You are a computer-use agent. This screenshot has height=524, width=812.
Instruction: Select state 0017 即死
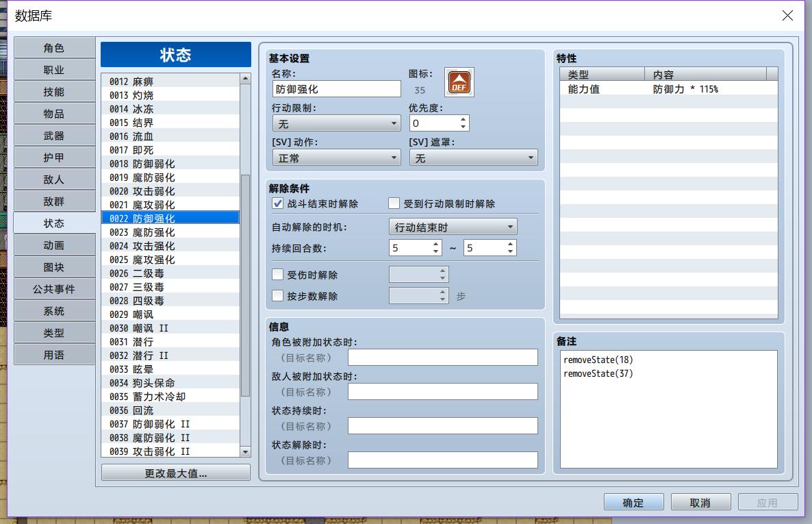click(170, 150)
